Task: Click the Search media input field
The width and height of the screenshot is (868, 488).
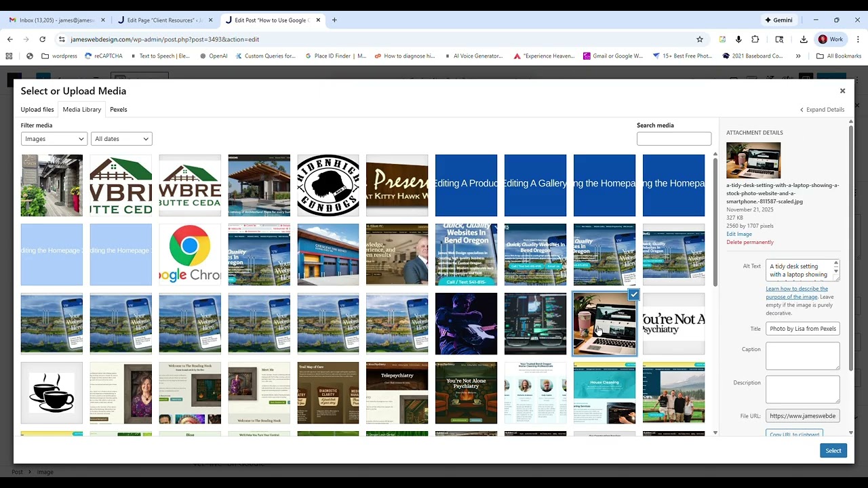Action: (x=674, y=139)
